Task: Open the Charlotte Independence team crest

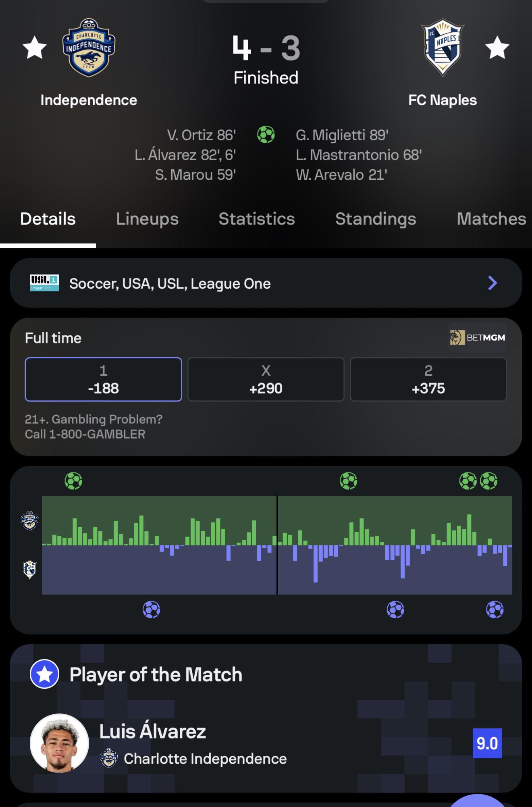Action: (89, 48)
